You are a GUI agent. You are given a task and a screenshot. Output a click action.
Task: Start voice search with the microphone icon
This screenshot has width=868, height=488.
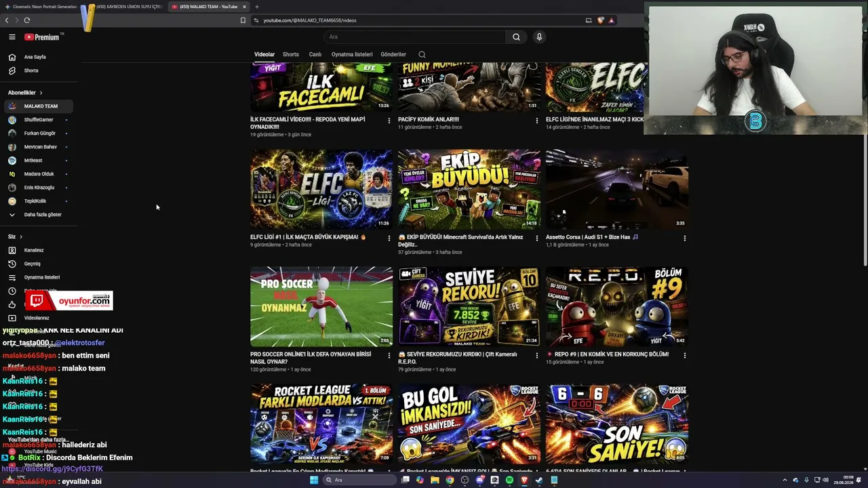[539, 37]
